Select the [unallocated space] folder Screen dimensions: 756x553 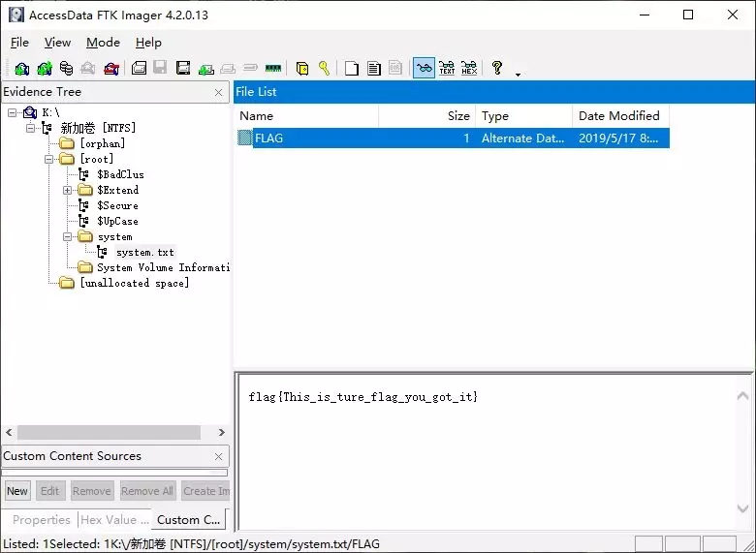pos(134,283)
